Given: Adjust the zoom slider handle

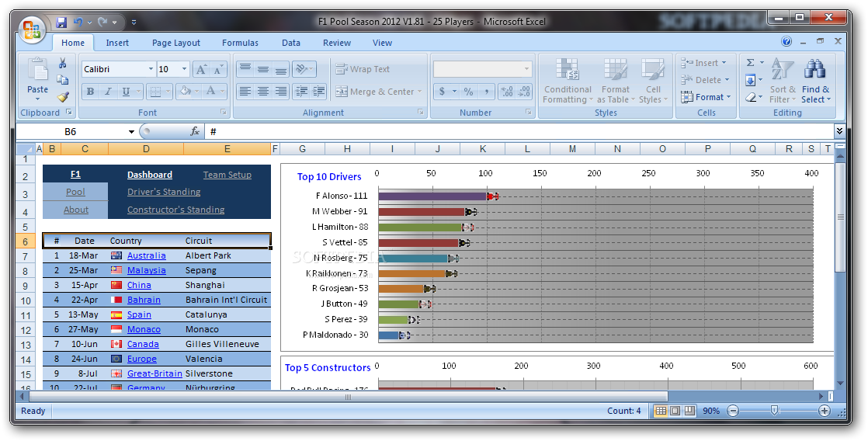Looking at the screenshot, I should [775, 410].
